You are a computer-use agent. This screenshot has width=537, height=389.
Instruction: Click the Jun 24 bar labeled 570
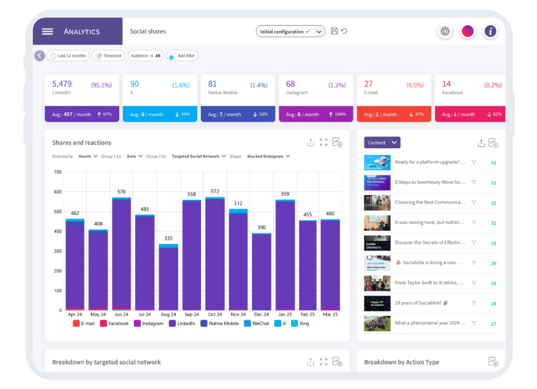click(x=122, y=254)
